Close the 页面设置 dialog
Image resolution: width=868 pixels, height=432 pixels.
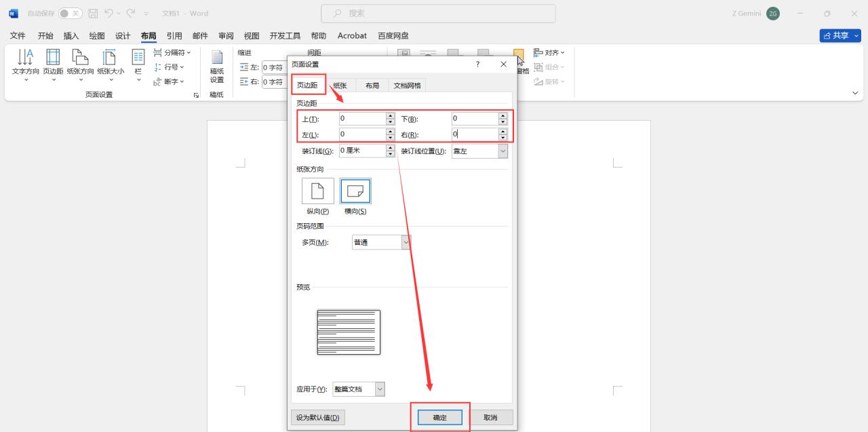[x=503, y=64]
